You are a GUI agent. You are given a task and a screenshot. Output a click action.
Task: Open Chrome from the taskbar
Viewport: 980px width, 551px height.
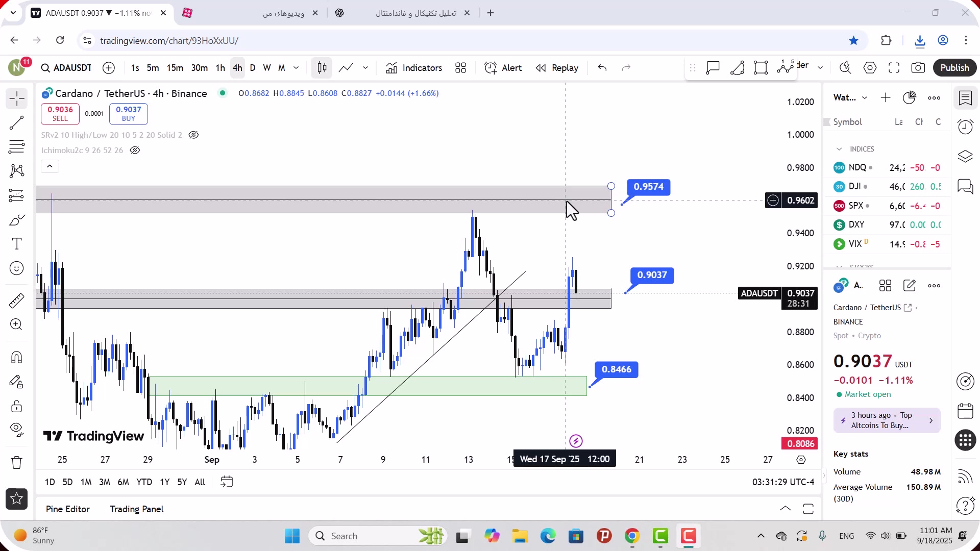pyautogui.click(x=632, y=536)
